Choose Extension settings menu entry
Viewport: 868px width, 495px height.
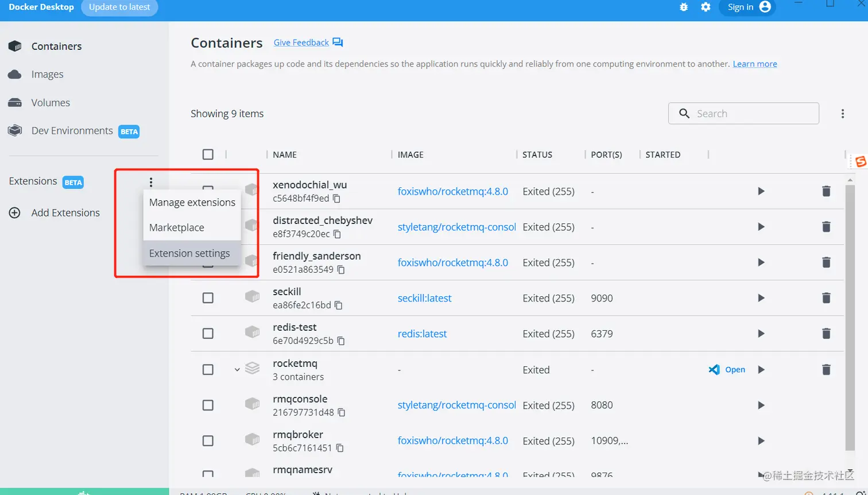192,253
